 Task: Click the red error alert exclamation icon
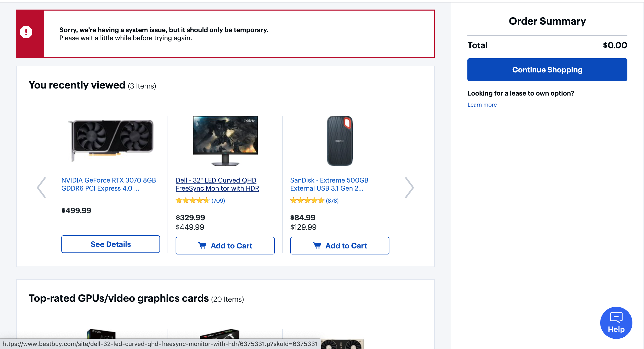26,32
